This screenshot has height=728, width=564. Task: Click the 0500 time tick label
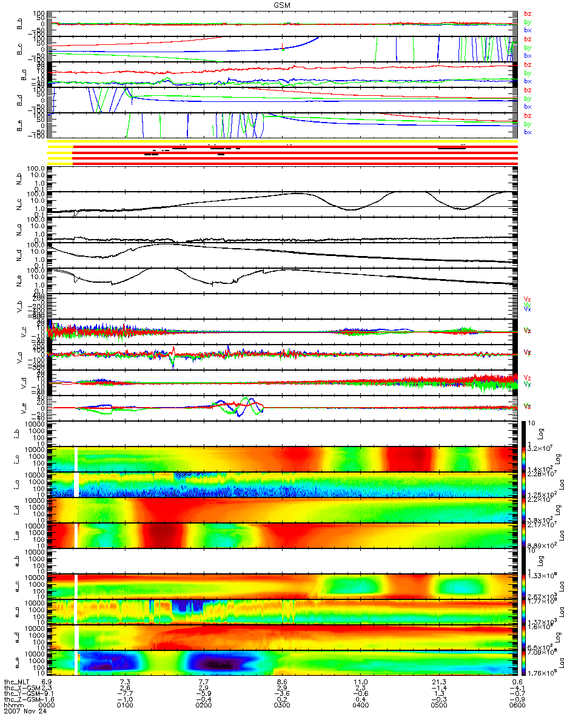439,706
